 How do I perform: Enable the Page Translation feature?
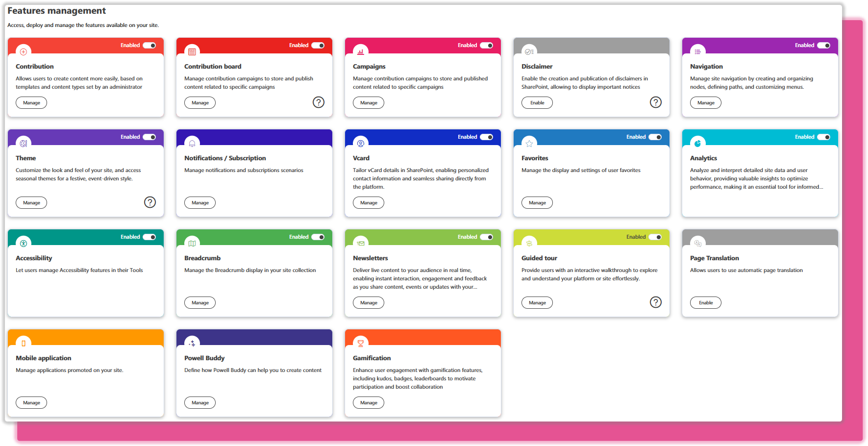706,302
